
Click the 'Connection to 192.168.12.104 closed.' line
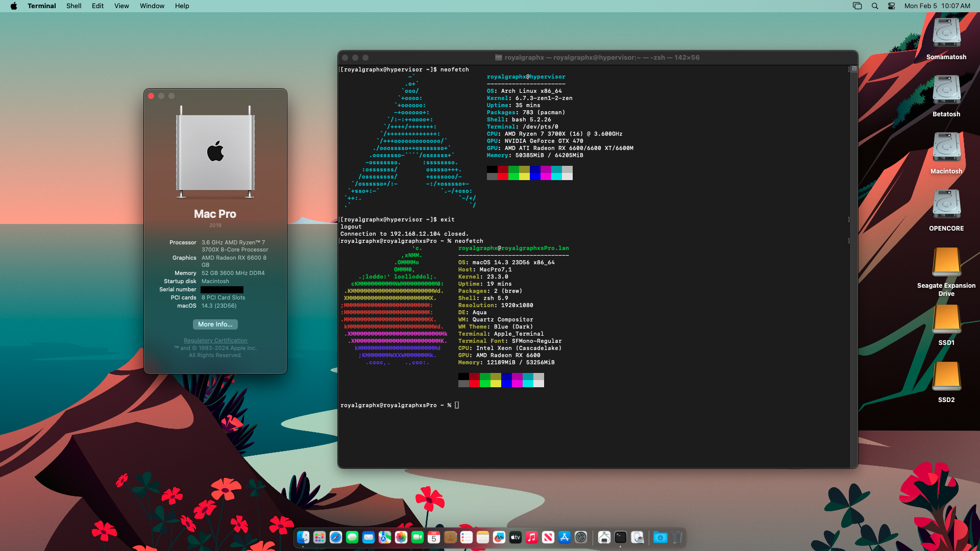pyautogui.click(x=404, y=234)
